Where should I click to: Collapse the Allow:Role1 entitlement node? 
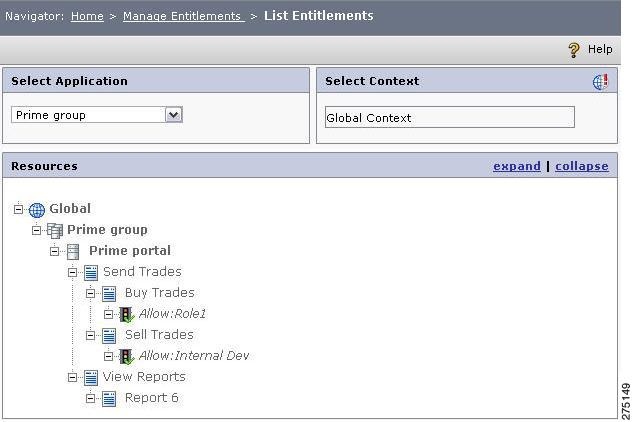pos(108,314)
